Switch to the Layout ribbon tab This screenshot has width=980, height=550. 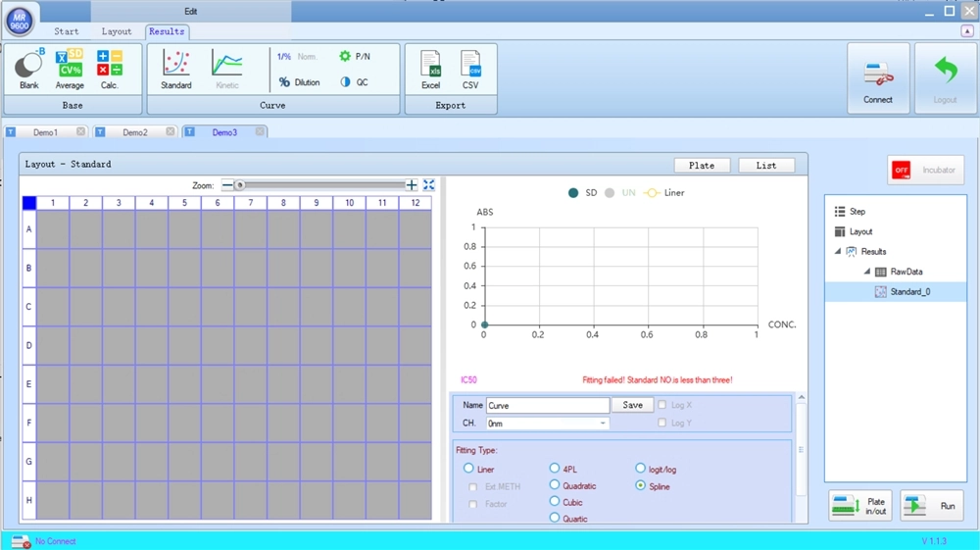coord(117,31)
